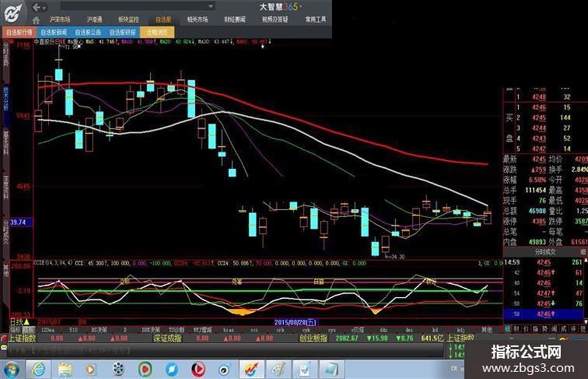Click the Dazhihui logo icon
This screenshot has height=379, width=588.
click(13, 14)
